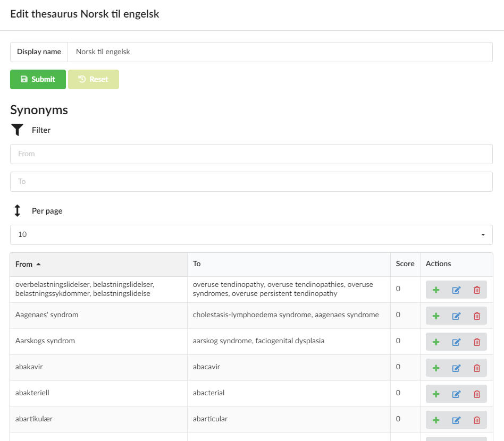Edit the abartikulær row
The width and height of the screenshot is (504, 441).
point(457,420)
